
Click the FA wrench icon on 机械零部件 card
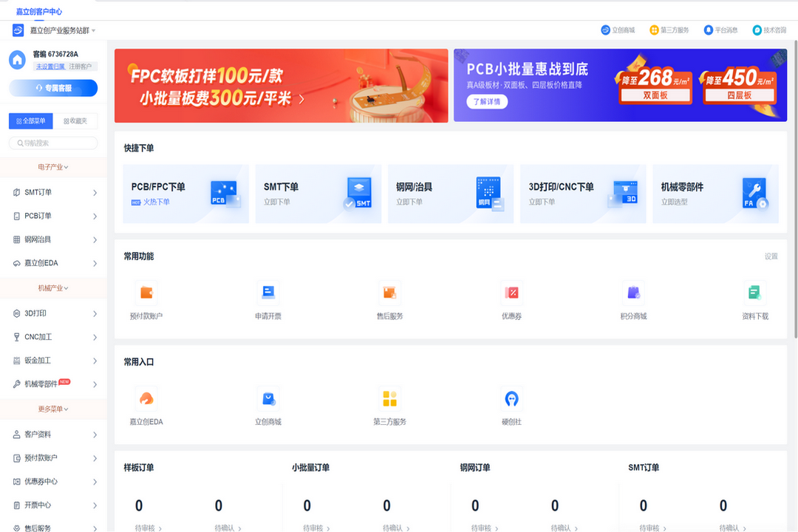(x=754, y=194)
